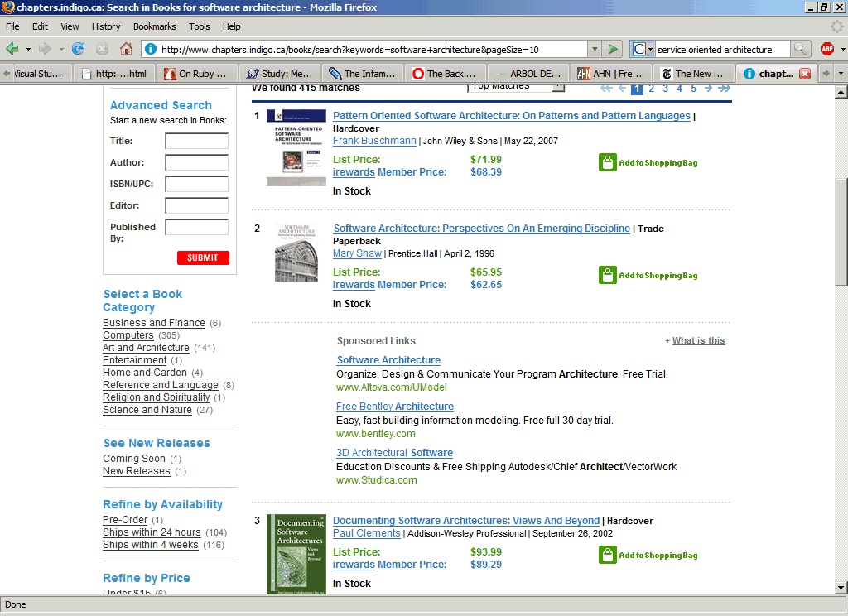Open the Frank Buschmann author link

[x=374, y=141]
